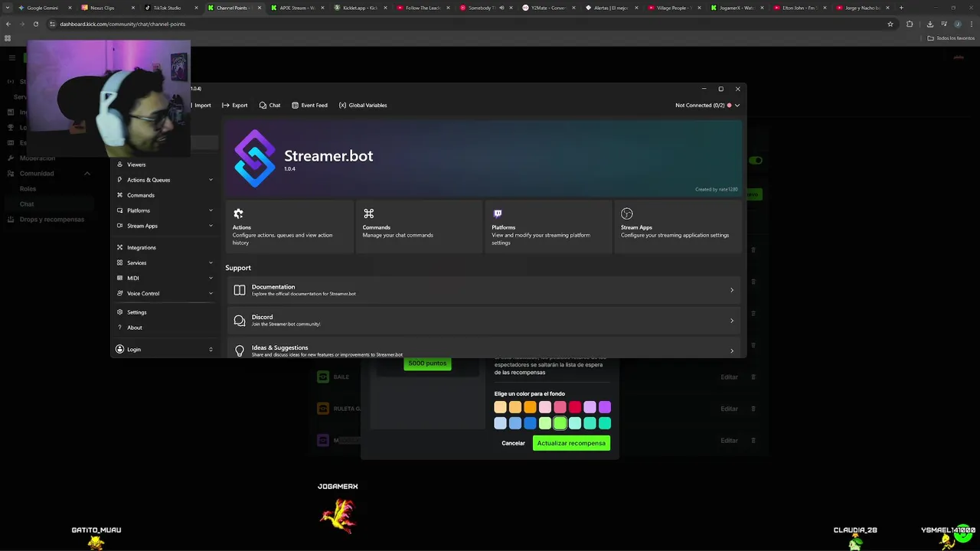This screenshot has width=980, height=551.
Task: Choose the dark blue background color swatch
Action: pos(530,423)
